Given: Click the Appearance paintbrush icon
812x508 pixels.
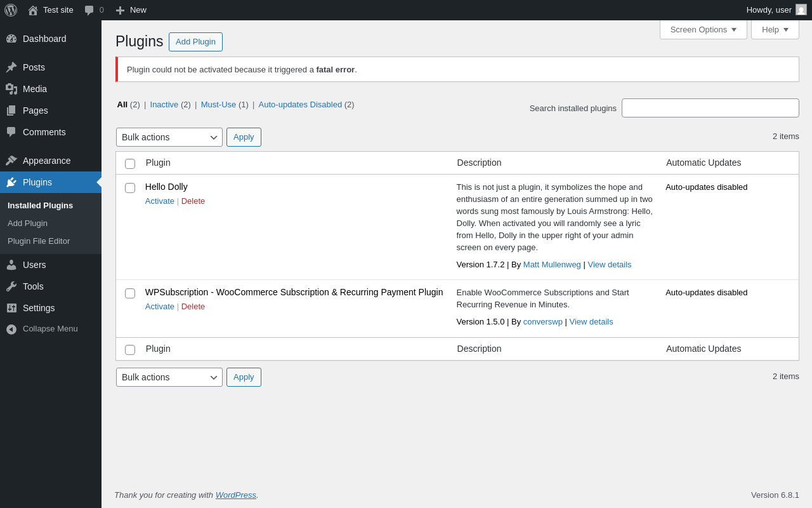Looking at the screenshot, I should click(x=11, y=161).
